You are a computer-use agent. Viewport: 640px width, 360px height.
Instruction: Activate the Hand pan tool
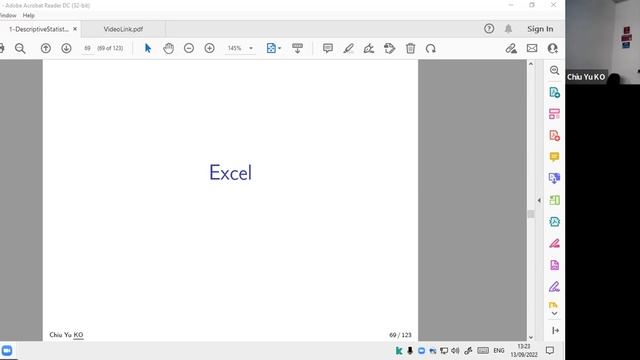[x=168, y=48]
